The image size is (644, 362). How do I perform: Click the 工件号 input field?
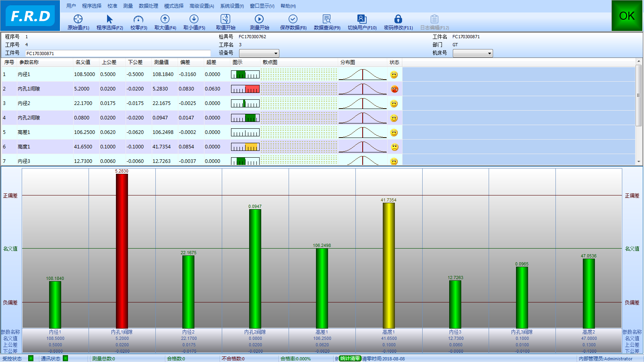[x=118, y=53]
